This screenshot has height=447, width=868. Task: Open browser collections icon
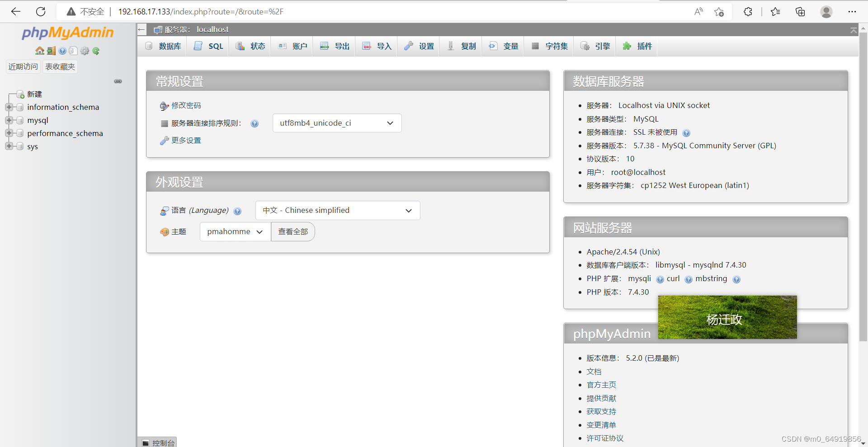[800, 12]
